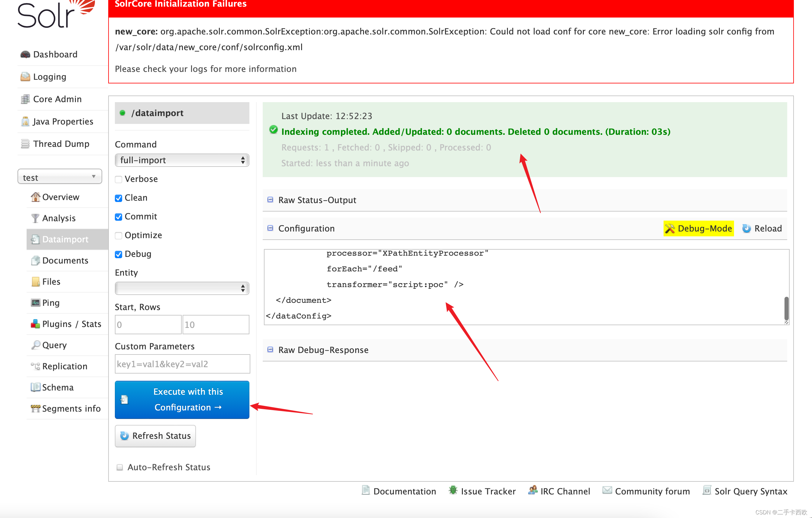
Task: Expand the Raw Debug-Response section
Action: [x=323, y=350]
